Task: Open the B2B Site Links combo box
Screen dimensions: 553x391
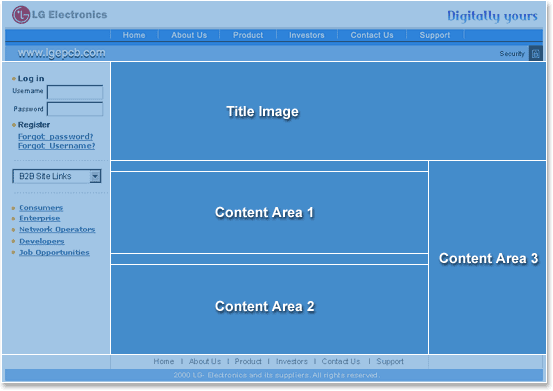Action: tap(57, 176)
